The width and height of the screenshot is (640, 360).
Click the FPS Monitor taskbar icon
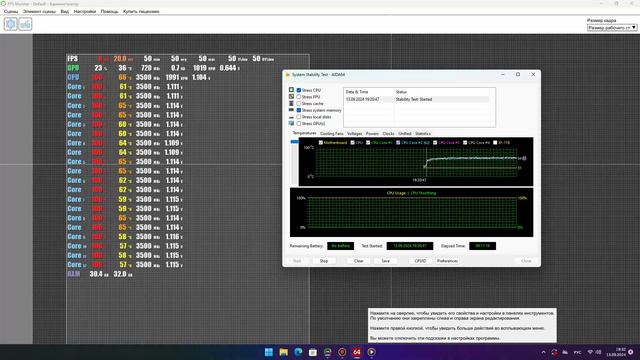click(x=327, y=352)
